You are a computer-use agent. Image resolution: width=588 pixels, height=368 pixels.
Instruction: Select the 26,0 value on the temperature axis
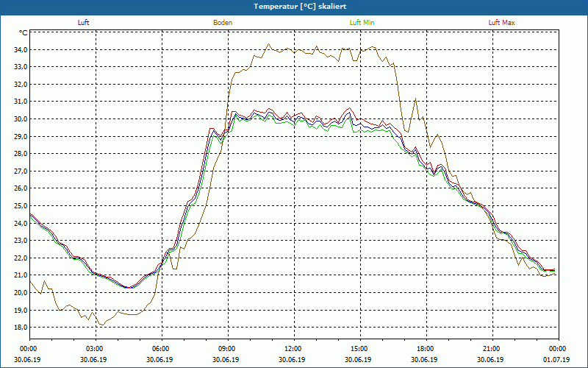pyautogui.click(x=21, y=188)
